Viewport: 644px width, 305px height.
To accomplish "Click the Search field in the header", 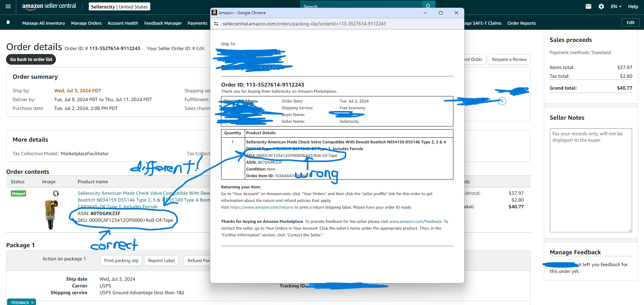I will (x=361, y=6).
